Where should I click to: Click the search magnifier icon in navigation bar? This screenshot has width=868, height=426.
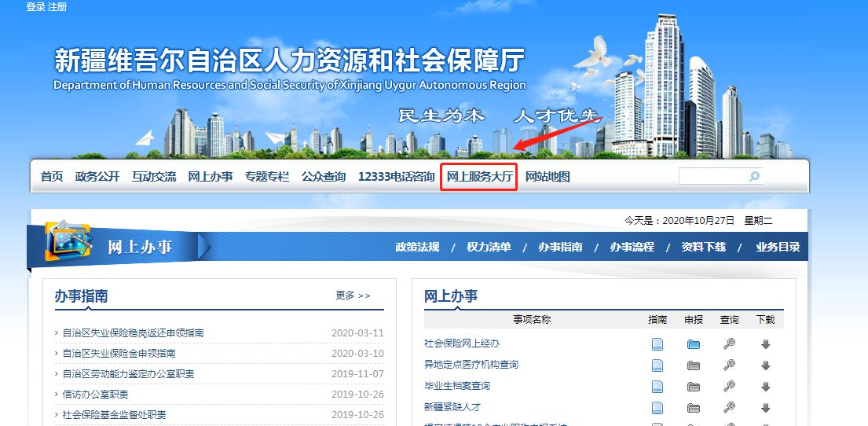point(754,177)
